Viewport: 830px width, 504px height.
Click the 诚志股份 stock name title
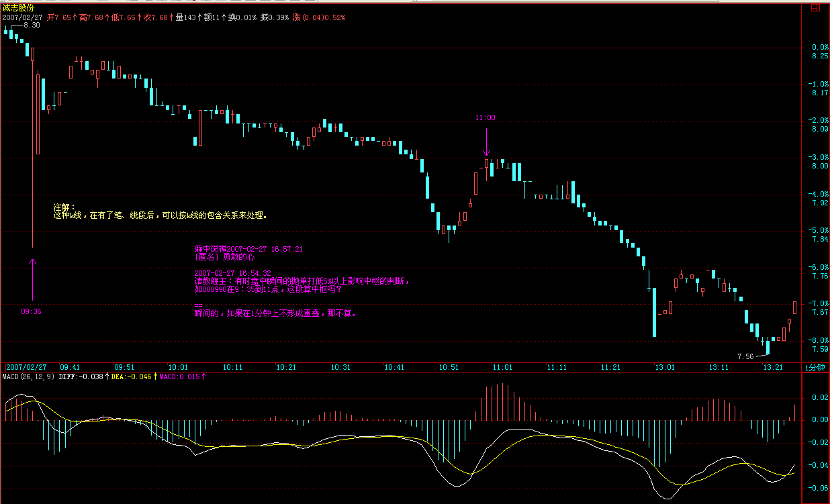17,7
